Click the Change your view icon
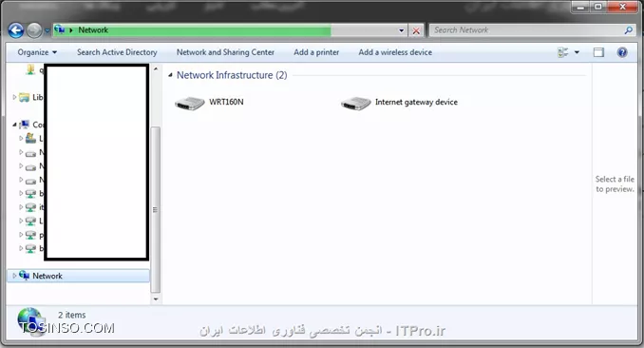 pos(562,52)
